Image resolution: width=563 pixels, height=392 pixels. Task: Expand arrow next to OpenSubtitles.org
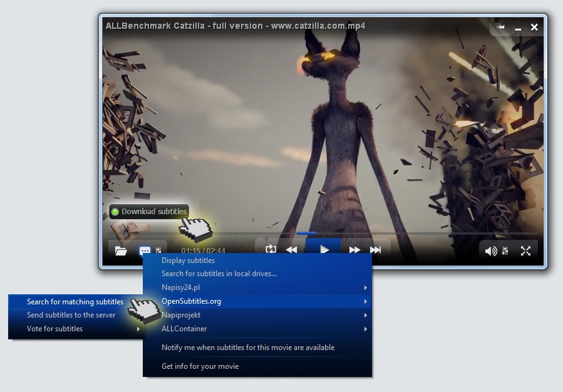pyautogui.click(x=366, y=302)
